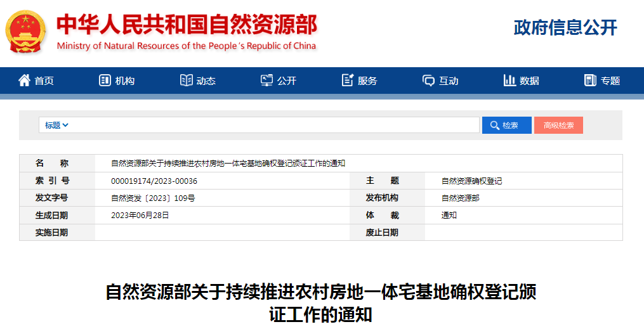Click the document icon beside 机构

[105, 81]
